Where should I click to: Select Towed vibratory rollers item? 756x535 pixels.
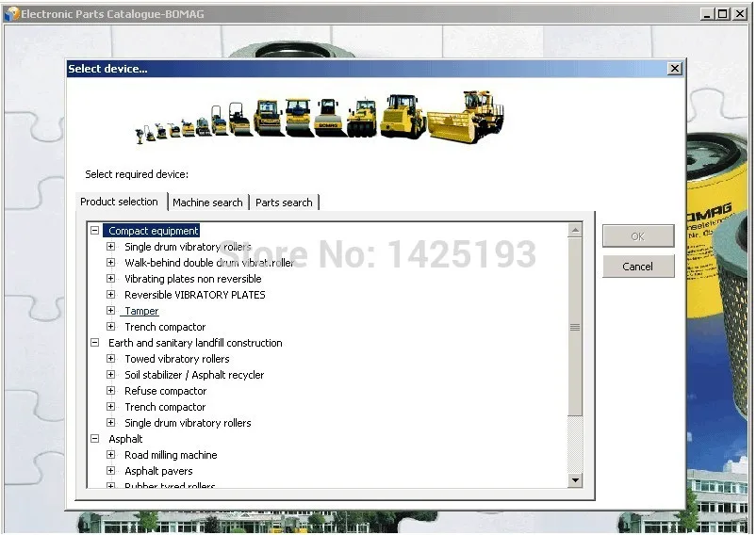tap(177, 359)
